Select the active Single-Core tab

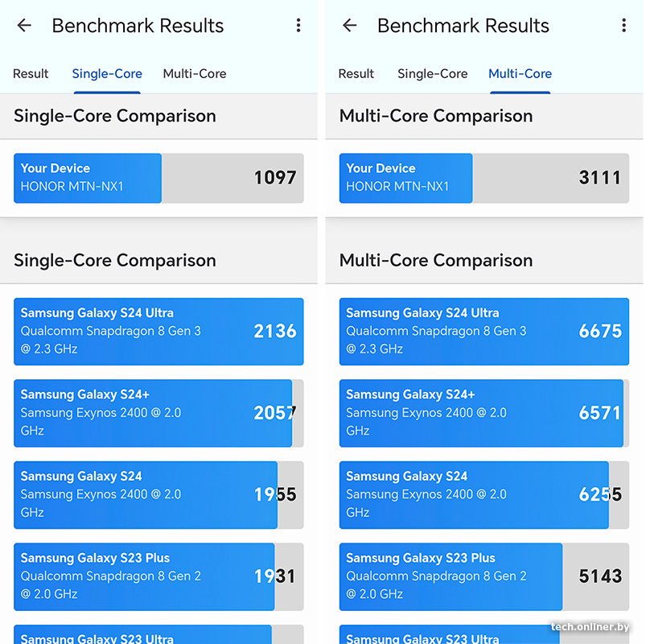tap(107, 74)
